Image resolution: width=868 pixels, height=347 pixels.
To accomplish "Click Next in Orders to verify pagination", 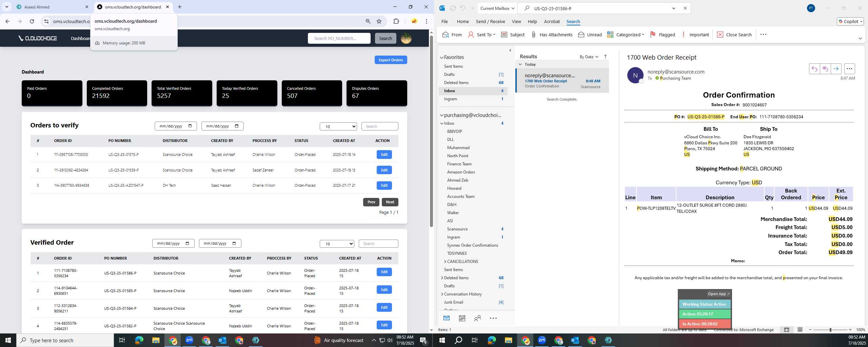I will (390, 202).
